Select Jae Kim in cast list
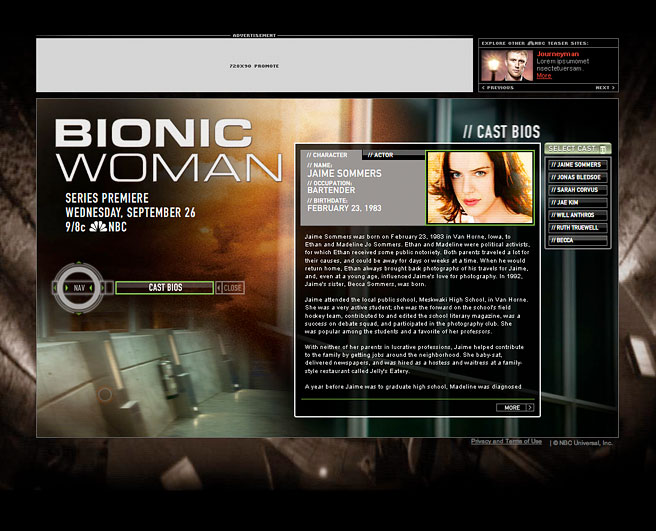The width and height of the screenshot is (656, 531). (577, 203)
